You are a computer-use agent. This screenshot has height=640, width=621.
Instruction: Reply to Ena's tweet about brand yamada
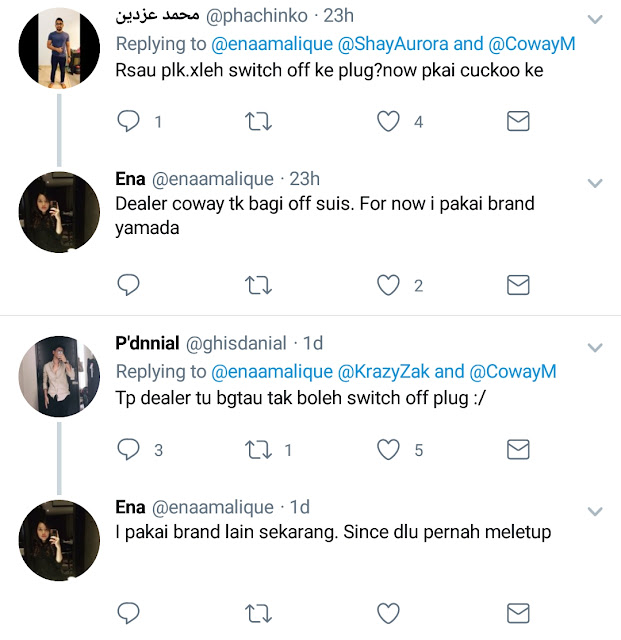(x=128, y=285)
